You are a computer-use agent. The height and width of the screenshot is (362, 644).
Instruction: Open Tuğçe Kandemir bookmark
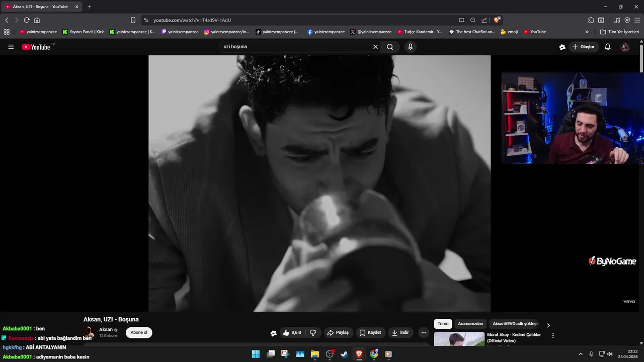coord(420,32)
